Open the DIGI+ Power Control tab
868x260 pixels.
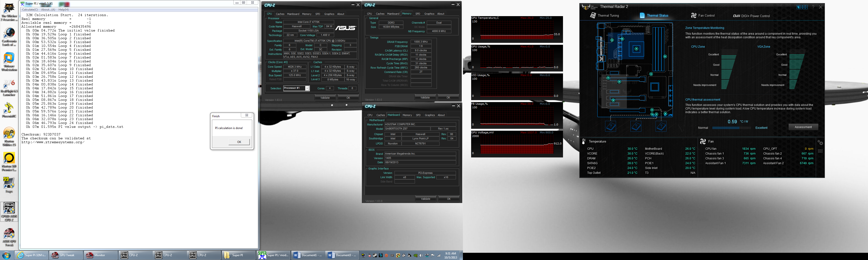pos(751,16)
